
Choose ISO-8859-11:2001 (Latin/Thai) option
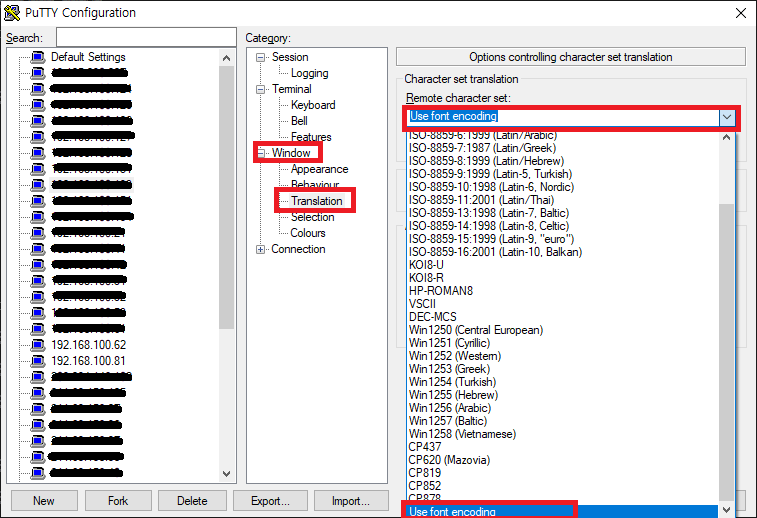(x=481, y=200)
